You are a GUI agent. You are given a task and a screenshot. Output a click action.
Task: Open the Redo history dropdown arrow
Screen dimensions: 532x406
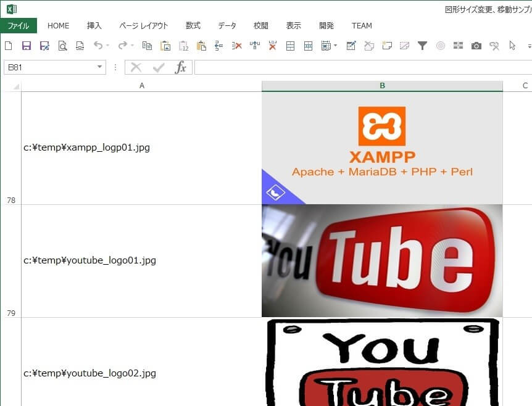pos(132,46)
